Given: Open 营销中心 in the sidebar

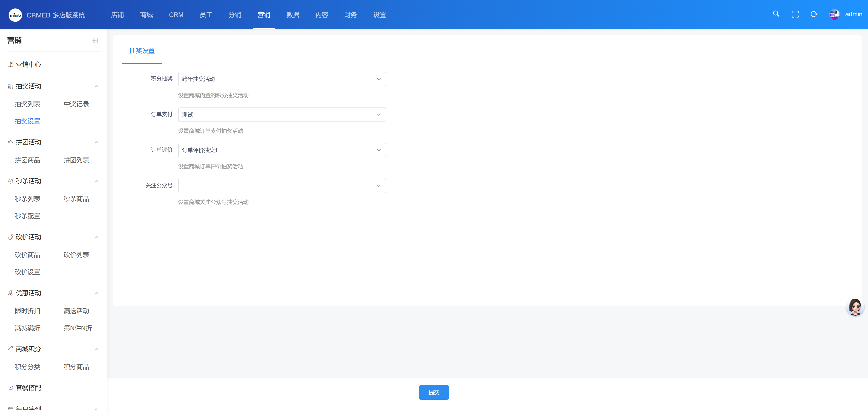Looking at the screenshot, I should pos(28,64).
